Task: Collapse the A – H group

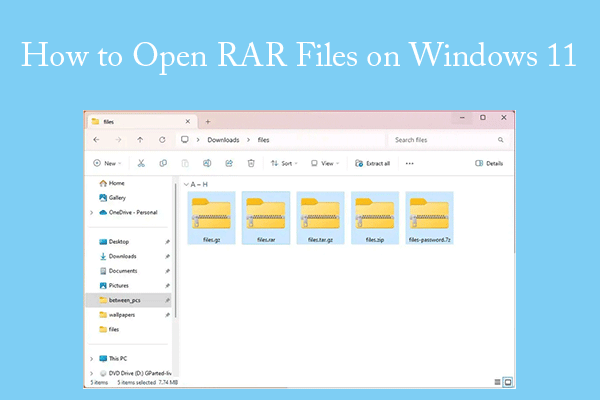Action: pos(186,184)
